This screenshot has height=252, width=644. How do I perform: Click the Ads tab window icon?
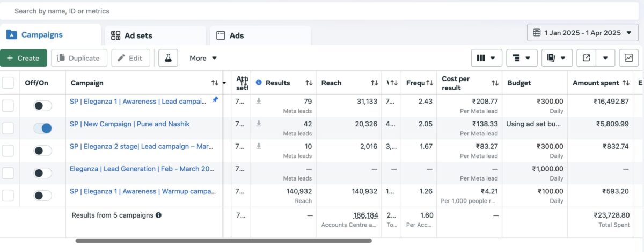pos(221,35)
